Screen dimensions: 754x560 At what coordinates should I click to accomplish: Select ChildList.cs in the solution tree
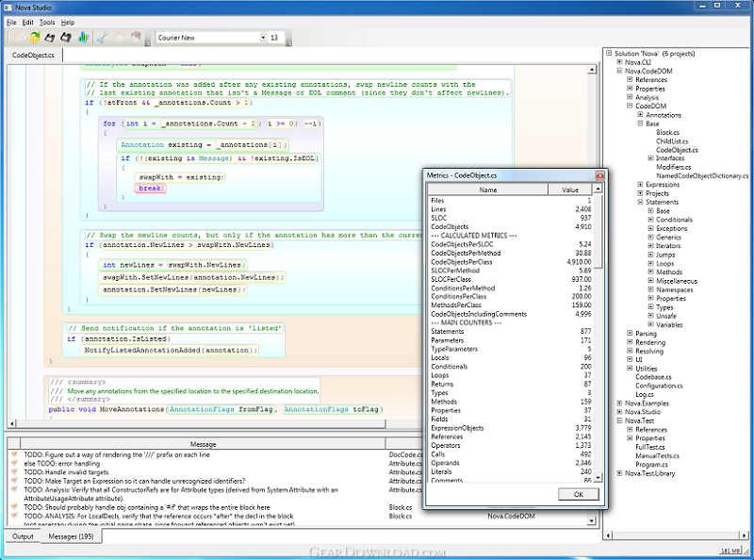(672, 141)
